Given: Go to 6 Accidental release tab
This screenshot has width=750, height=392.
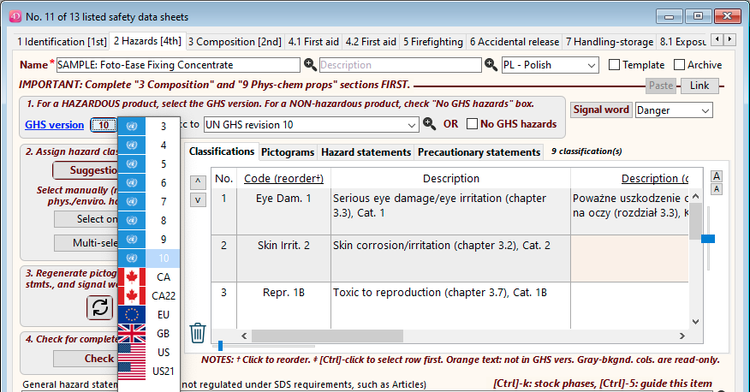Looking at the screenshot, I should click(x=514, y=42).
